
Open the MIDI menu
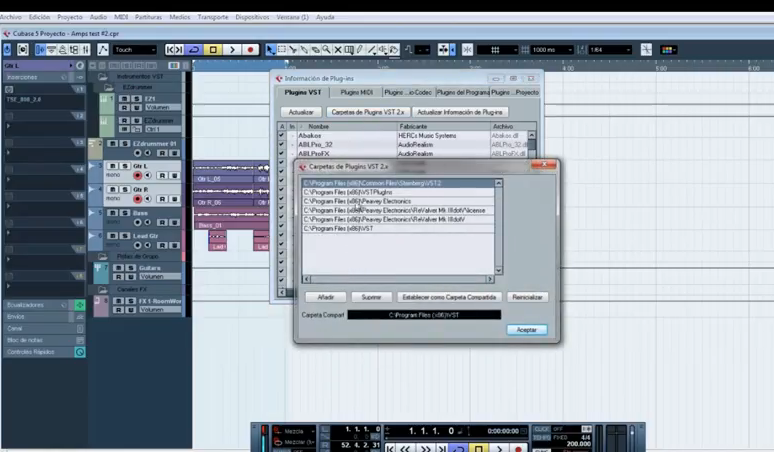[x=121, y=17]
